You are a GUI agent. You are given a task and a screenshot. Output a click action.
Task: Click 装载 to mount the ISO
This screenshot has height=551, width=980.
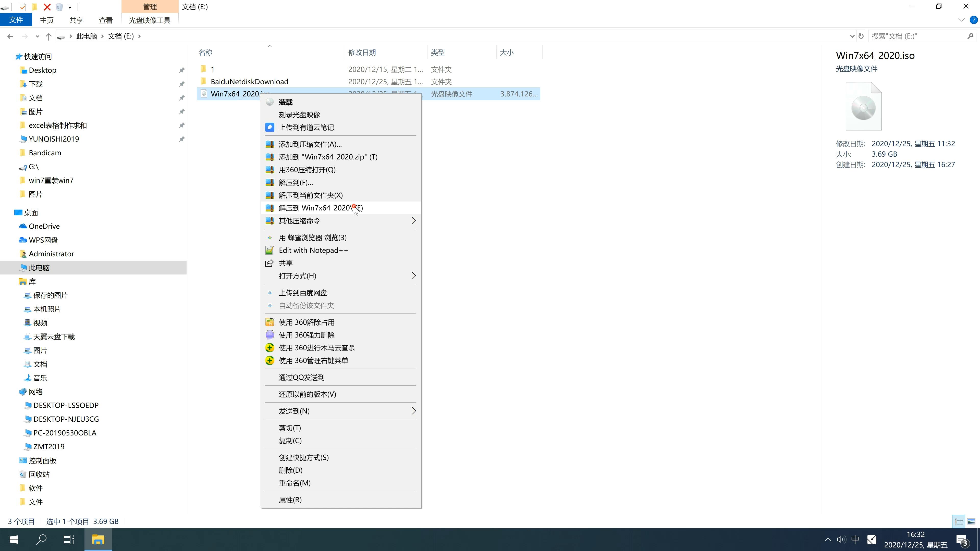click(x=286, y=102)
